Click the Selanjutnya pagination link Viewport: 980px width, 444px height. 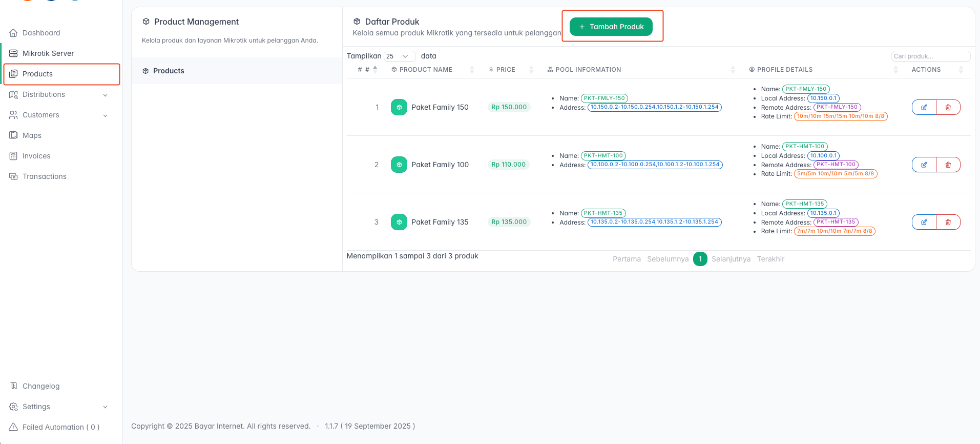coord(731,259)
